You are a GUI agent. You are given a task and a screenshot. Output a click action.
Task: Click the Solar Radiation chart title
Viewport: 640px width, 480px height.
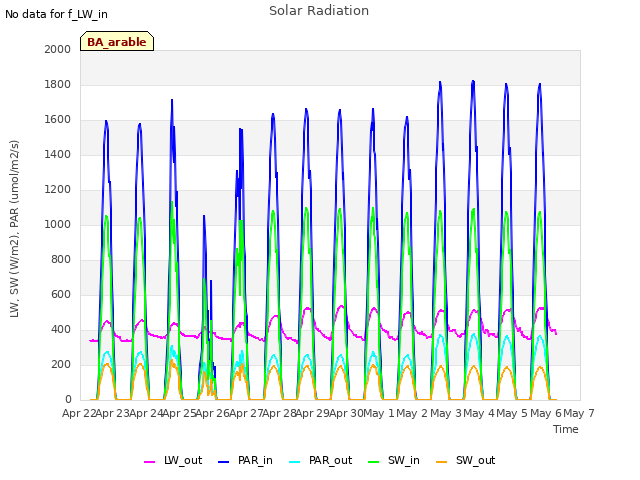319,11
